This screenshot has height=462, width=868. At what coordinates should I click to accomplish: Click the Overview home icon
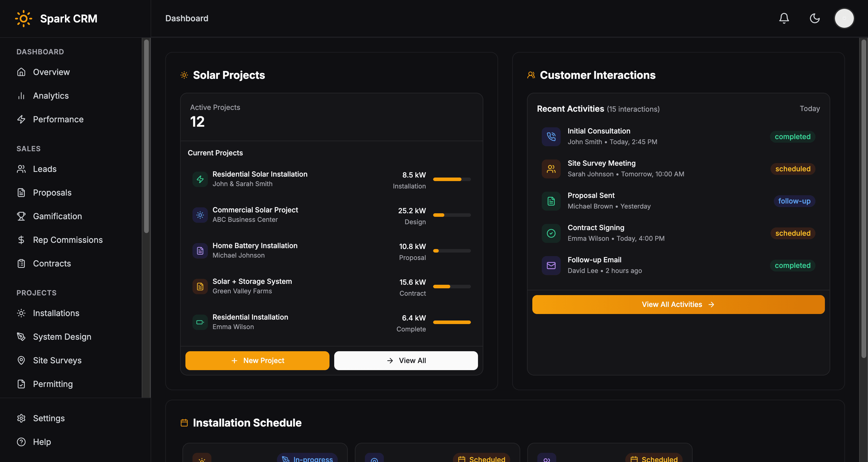pos(21,72)
